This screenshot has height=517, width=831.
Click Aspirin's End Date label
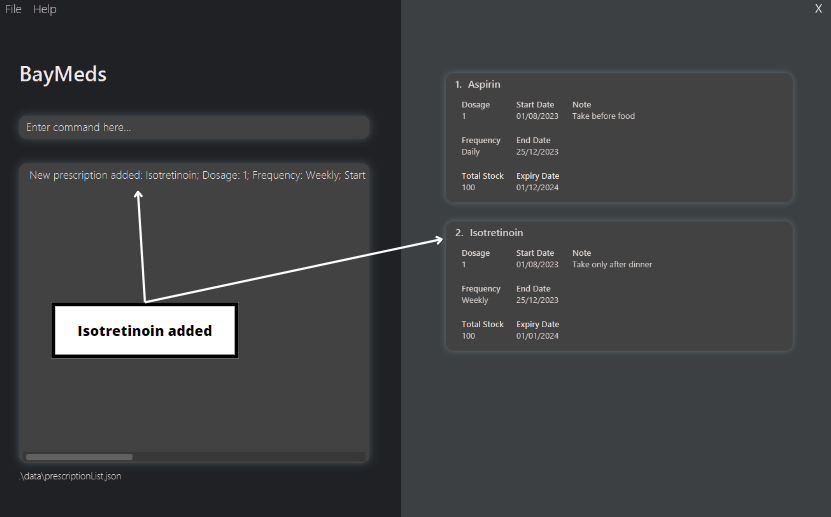533,140
